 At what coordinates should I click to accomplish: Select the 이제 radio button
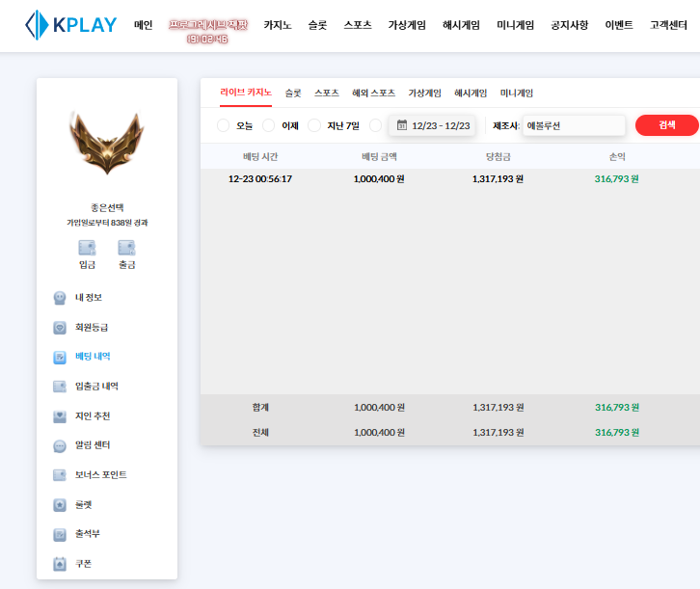(269, 125)
